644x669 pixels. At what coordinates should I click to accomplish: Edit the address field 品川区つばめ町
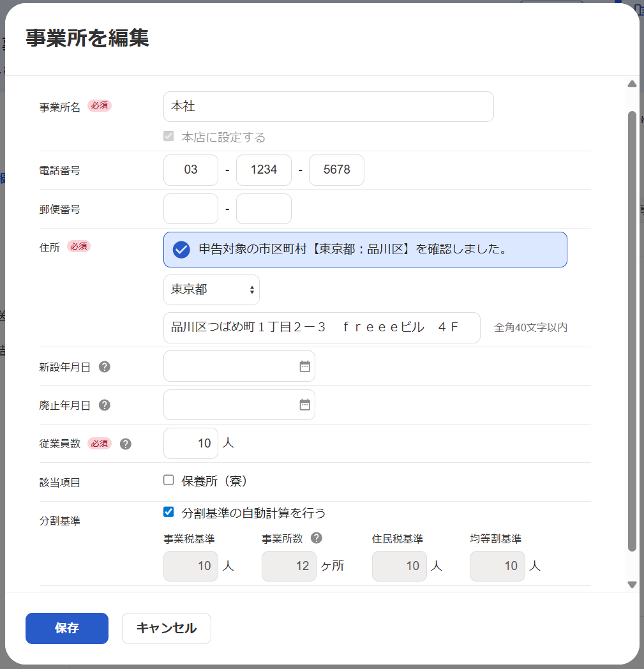322,327
